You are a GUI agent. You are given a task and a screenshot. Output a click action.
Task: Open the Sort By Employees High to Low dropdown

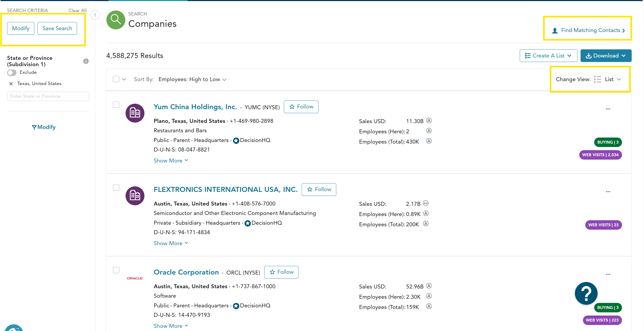tap(192, 79)
